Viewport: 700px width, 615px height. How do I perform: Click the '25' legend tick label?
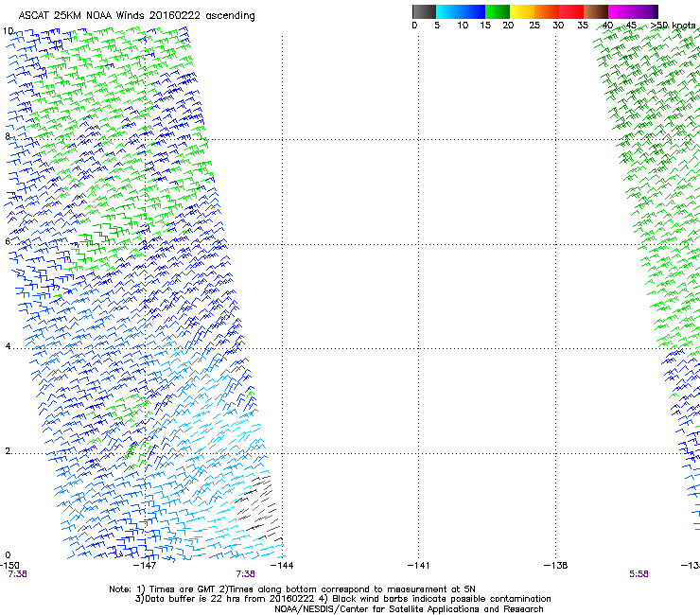(534, 26)
